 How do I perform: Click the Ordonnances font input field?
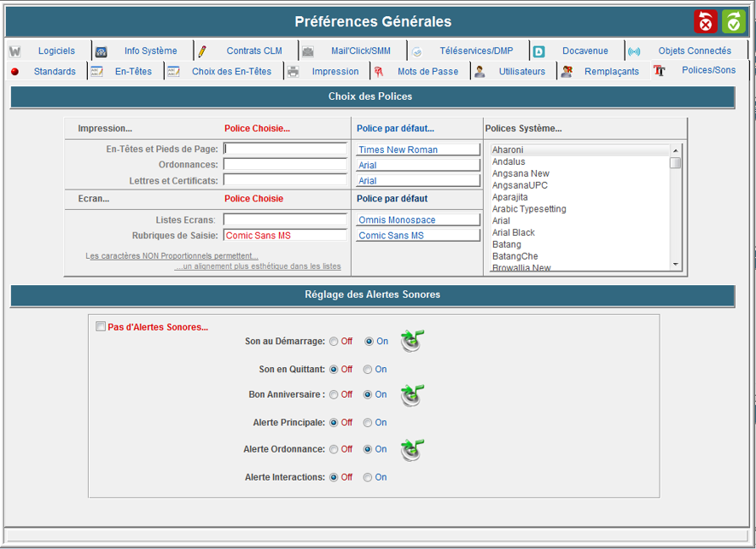[x=285, y=165]
